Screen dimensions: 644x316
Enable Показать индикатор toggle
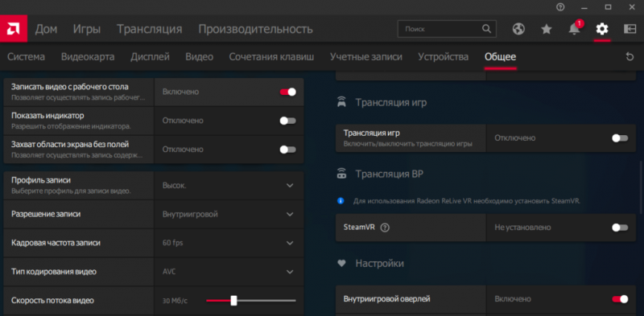tap(288, 121)
